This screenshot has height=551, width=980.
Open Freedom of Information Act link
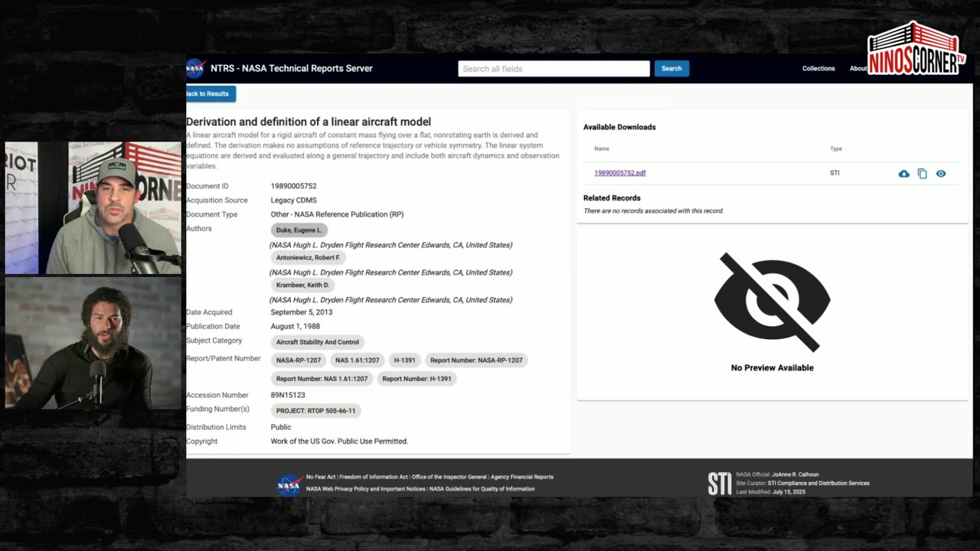(374, 477)
